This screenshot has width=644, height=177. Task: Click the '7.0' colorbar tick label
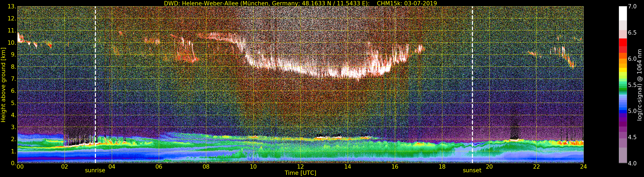coord(632,6)
